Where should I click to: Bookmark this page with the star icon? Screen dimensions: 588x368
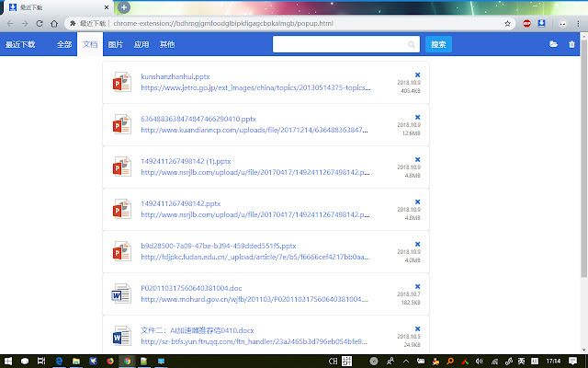pyautogui.click(x=508, y=22)
